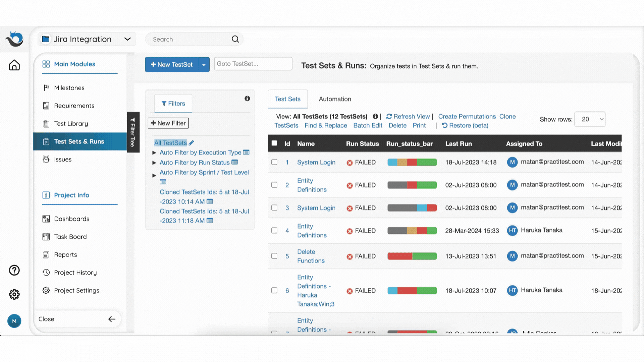Tick the checkbox for Delete Functions row
This screenshot has width=644, height=362.
274,256
